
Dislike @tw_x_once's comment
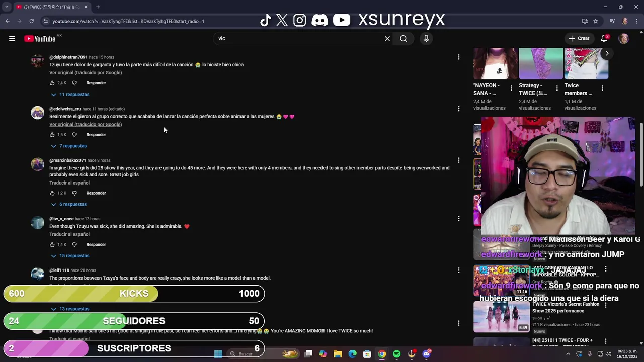74,245
